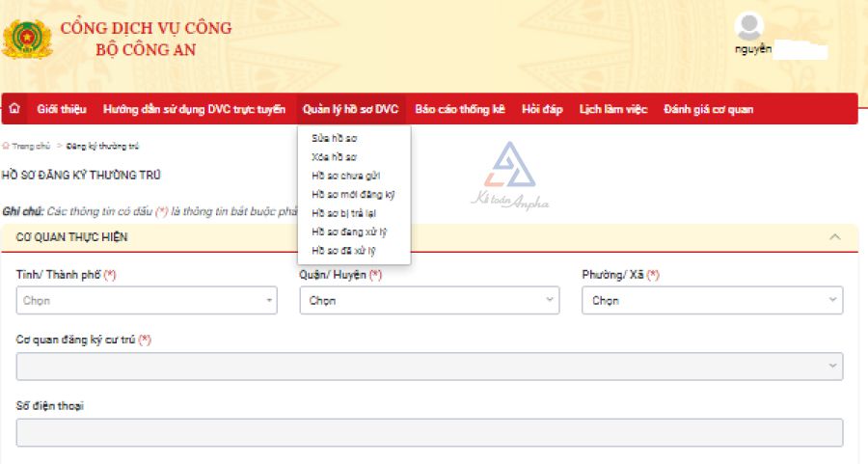The width and height of the screenshot is (868, 464).
Task: Open Hồ sơ đang xử lý menu item
Action: coord(348,232)
